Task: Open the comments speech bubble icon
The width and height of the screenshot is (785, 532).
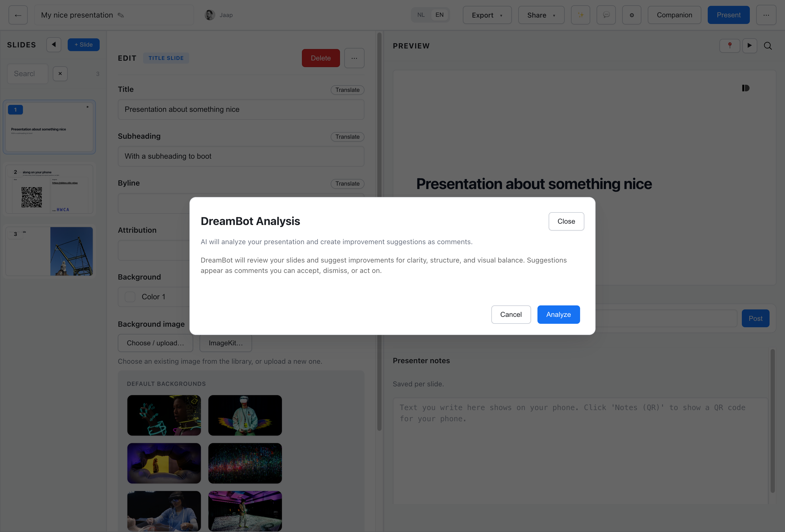Action: tap(606, 15)
